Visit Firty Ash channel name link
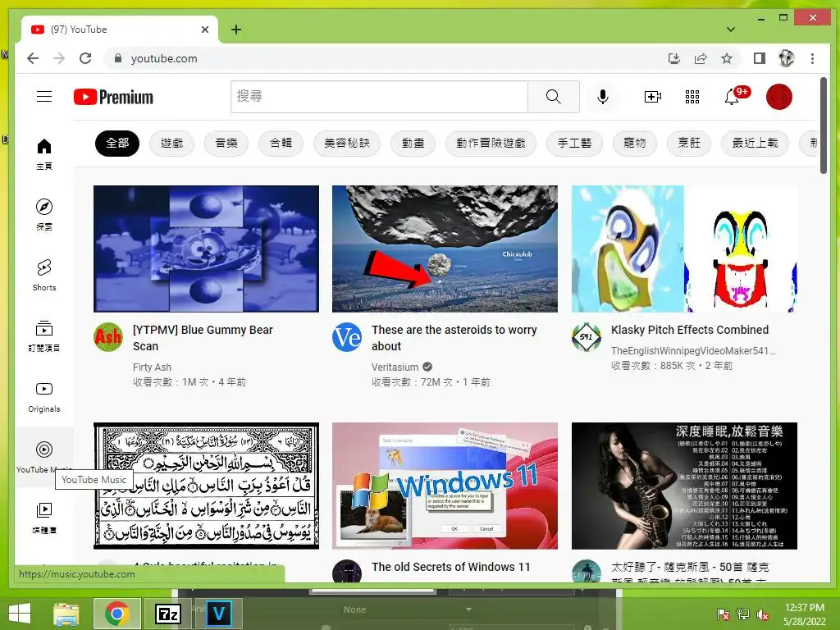Image resolution: width=840 pixels, height=630 pixels. (x=152, y=367)
